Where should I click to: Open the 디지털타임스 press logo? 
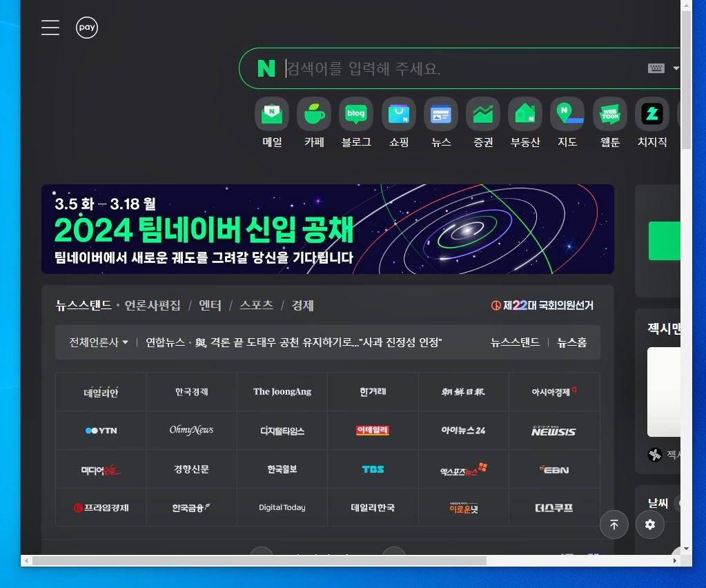pos(282,431)
